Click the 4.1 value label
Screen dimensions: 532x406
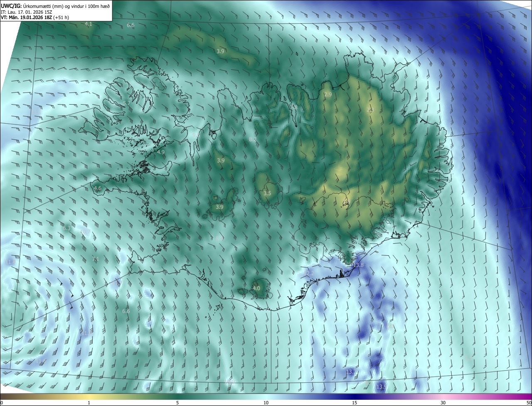[x=88, y=24]
